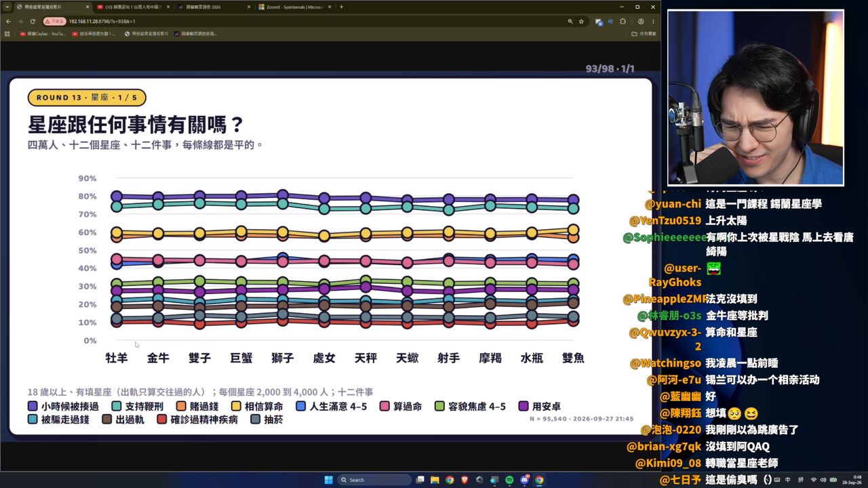Toggle the 支持鞭刑 legend series

pos(138,406)
